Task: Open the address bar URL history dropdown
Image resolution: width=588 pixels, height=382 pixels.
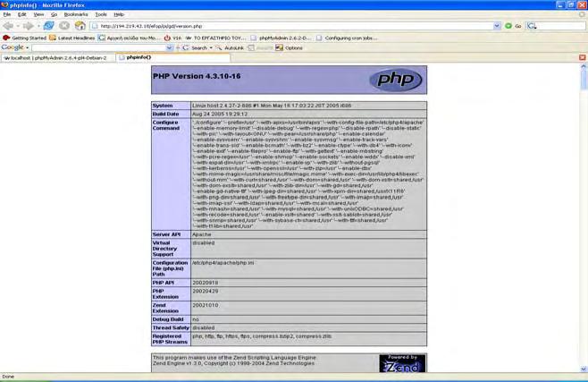Action: (x=497, y=26)
